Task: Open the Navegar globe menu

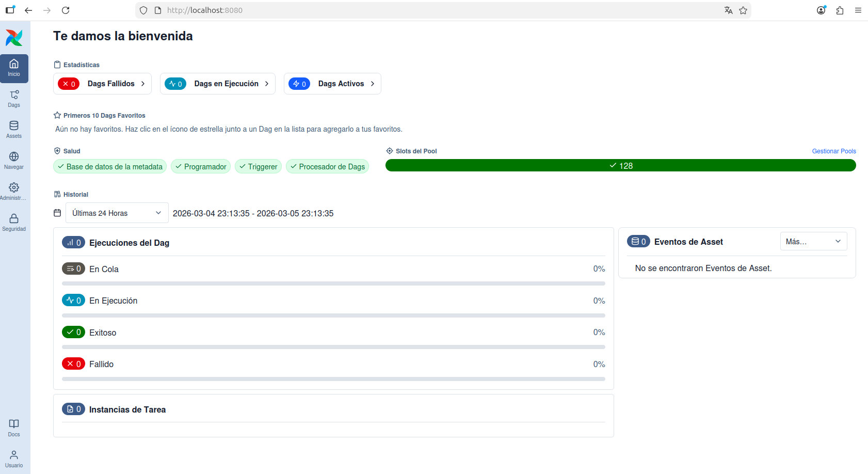Action: click(x=14, y=161)
